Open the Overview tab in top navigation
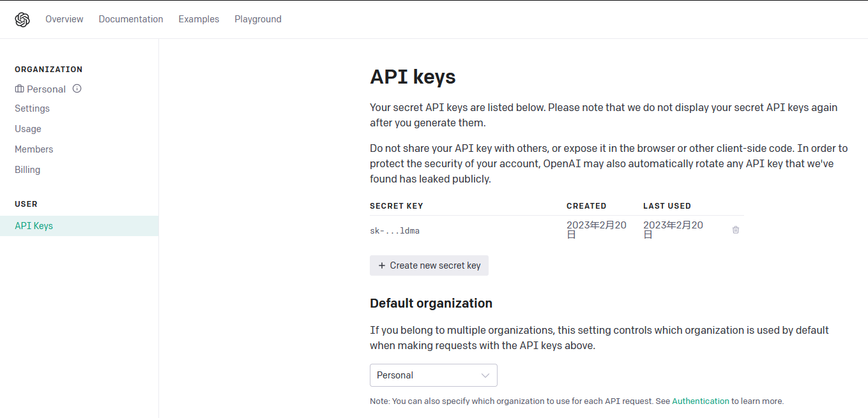This screenshot has height=418, width=868. [x=64, y=19]
